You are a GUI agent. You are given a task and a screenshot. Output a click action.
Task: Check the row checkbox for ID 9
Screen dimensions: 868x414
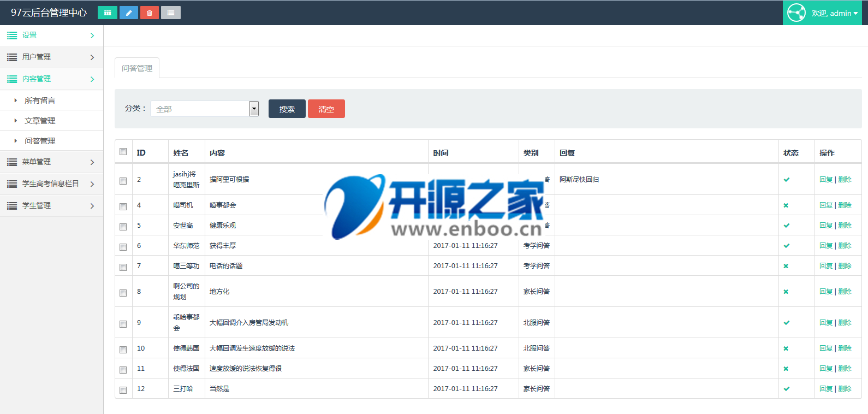coord(123,324)
